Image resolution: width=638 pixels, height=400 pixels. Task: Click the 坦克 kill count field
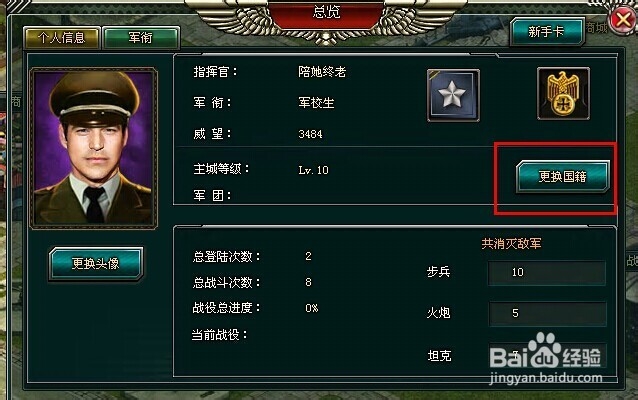[547, 356]
